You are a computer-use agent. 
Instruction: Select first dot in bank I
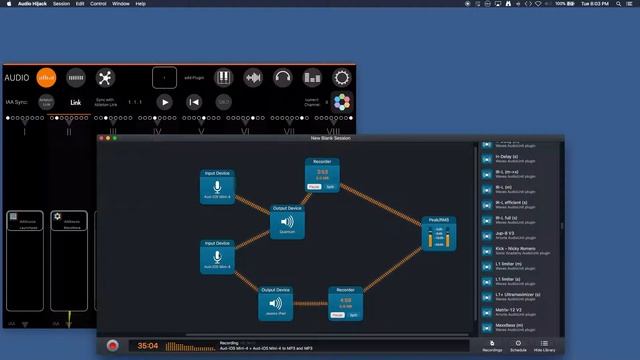7,118
